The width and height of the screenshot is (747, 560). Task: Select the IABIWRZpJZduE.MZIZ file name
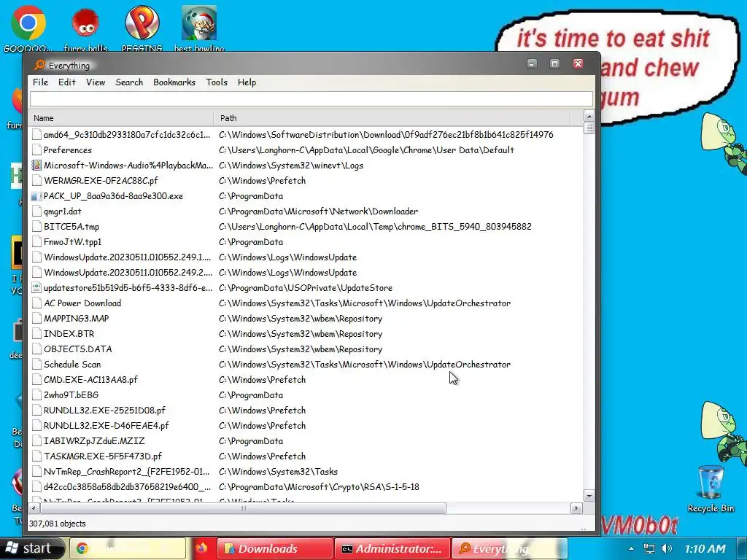click(94, 441)
